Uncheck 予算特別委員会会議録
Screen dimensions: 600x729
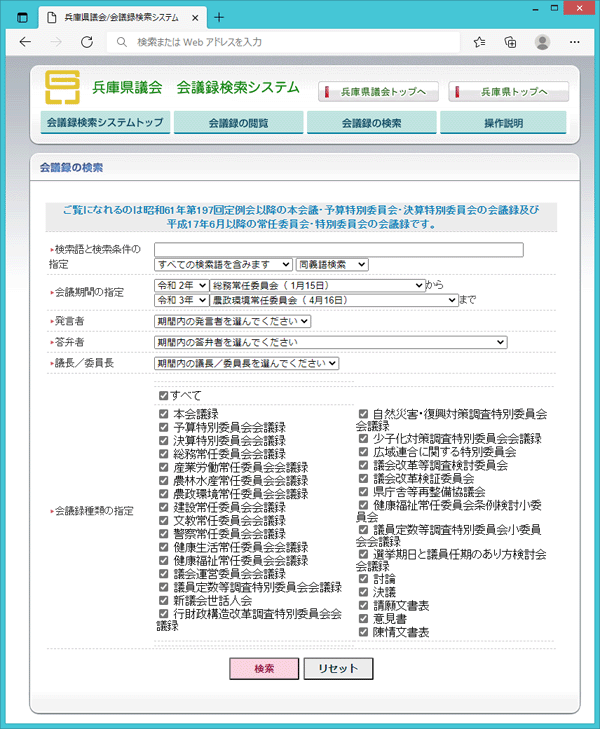click(164, 427)
